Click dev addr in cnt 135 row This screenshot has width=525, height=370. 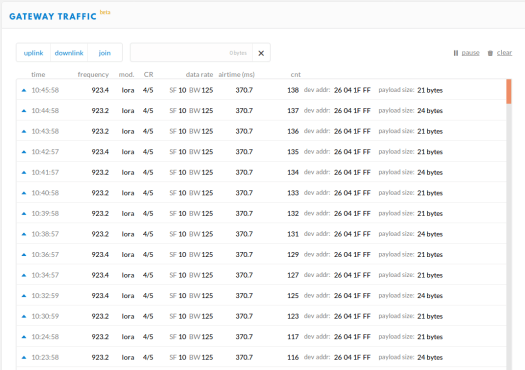(337, 152)
